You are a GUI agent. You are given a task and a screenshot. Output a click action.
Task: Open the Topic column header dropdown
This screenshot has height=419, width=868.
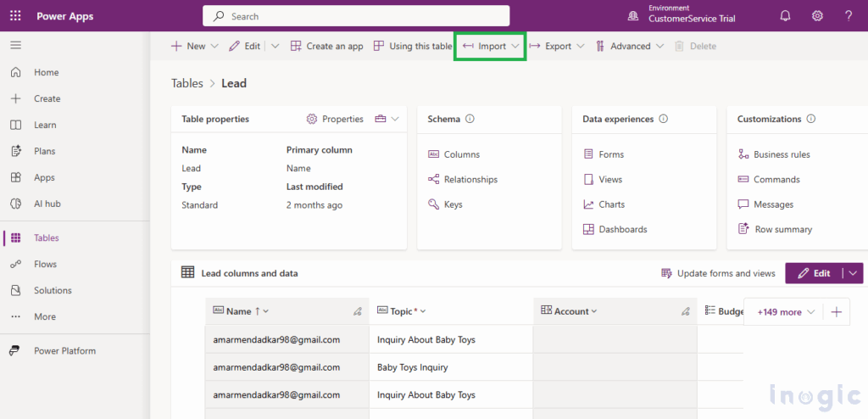click(x=423, y=311)
